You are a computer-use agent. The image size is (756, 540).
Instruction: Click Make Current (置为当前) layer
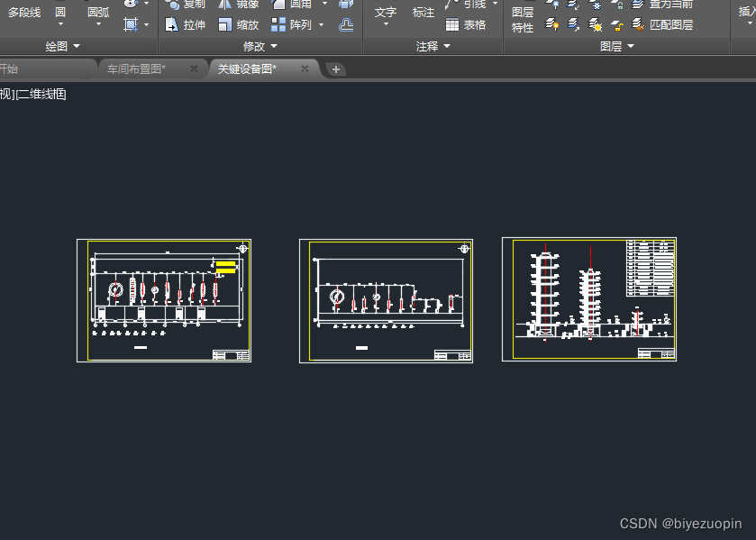tap(663, 5)
